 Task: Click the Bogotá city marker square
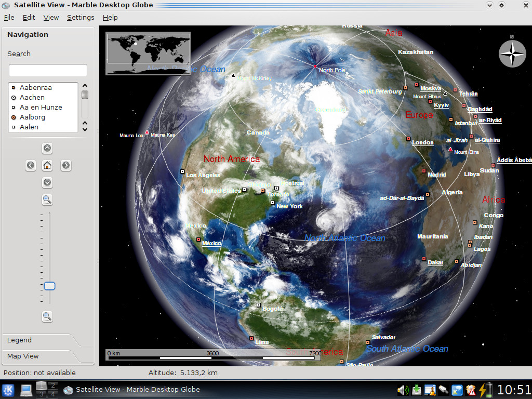[x=259, y=305]
